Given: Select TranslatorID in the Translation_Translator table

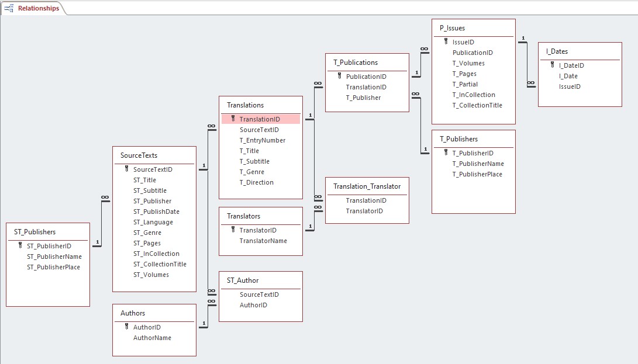Looking at the screenshot, I should (x=364, y=211).
